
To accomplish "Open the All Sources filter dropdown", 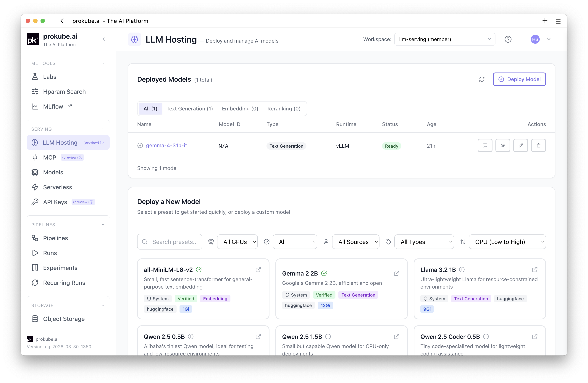I will coord(356,242).
